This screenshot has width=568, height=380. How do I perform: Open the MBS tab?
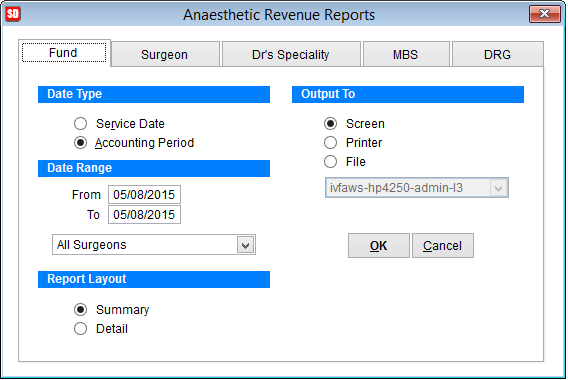(406, 54)
